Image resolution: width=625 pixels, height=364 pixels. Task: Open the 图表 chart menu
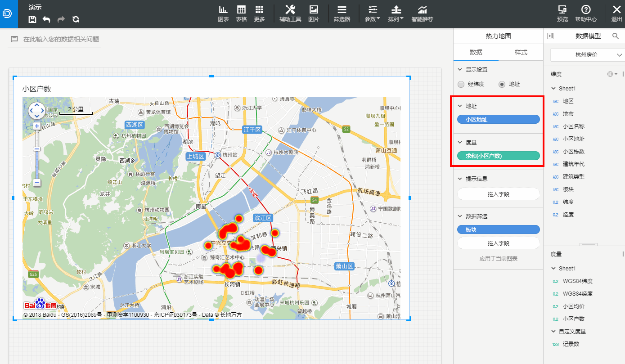[223, 14]
